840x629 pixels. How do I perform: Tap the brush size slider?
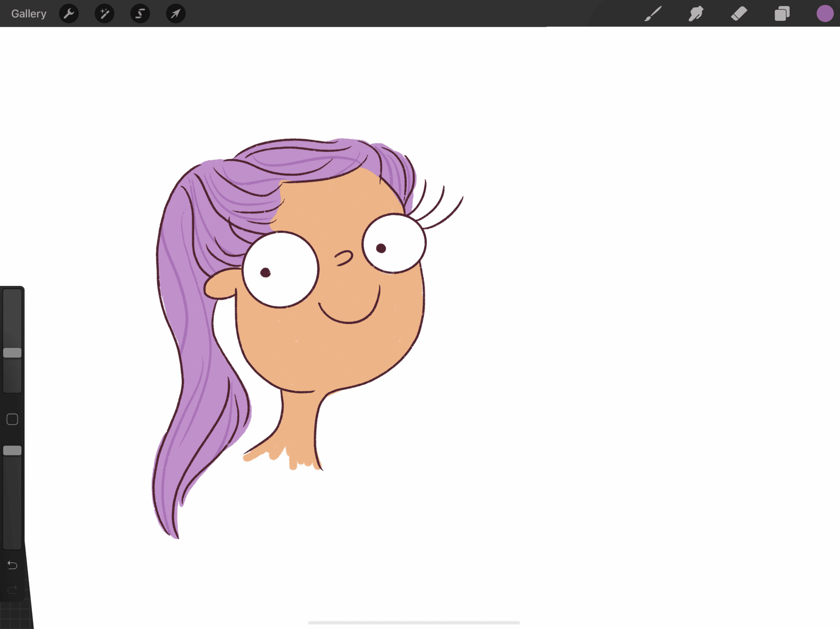[12, 353]
